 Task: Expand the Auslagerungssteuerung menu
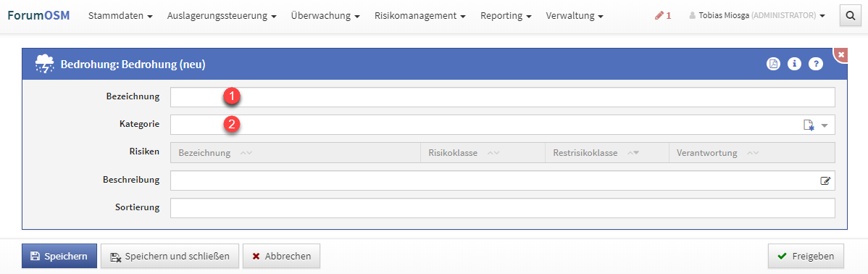222,16
